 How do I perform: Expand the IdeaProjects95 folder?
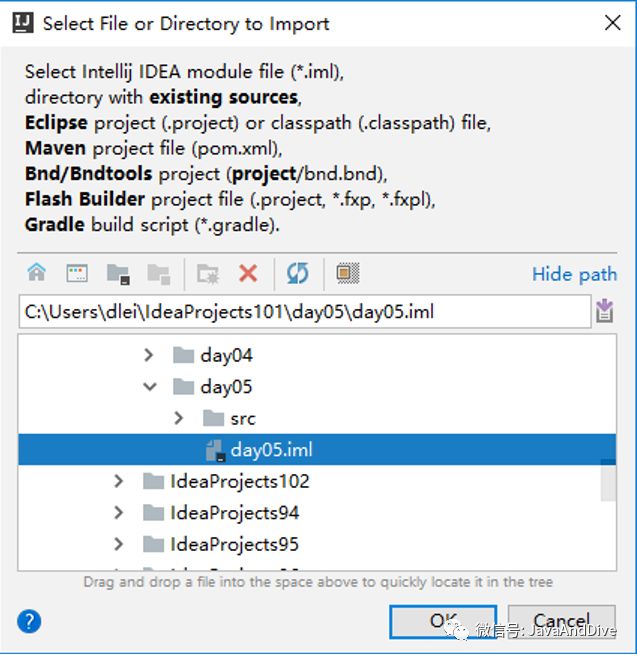[118, 544]
